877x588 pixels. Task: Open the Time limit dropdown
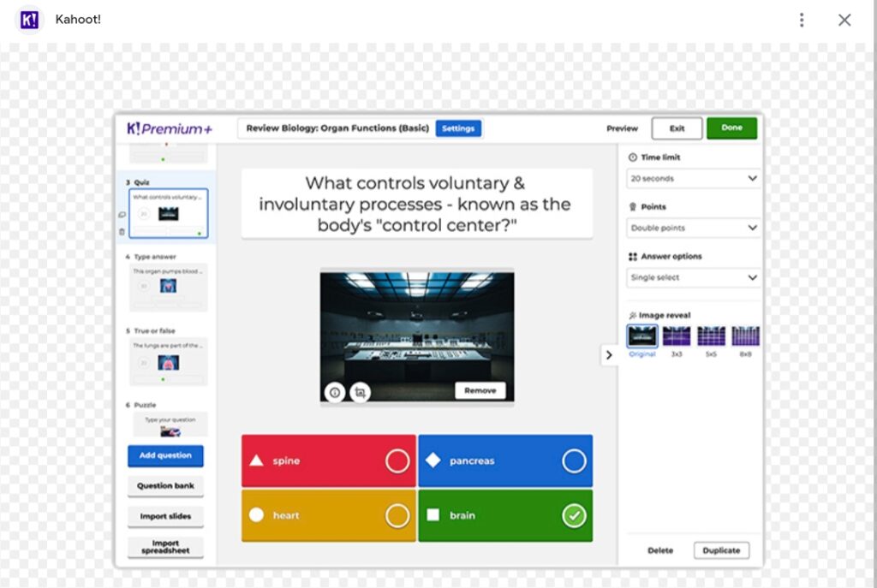click(693, 179)
